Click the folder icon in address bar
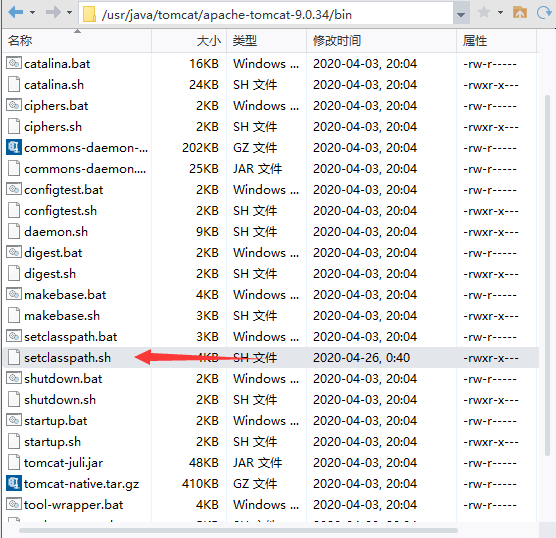This screenshot has height=538, width=556. (89, 15)
